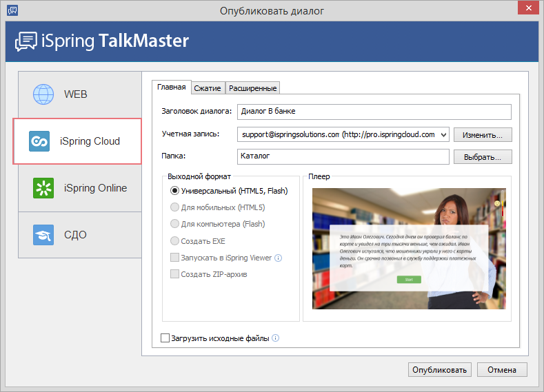The height and width of the screenshot is (392, 544).
Task: Choose the СДО destination label
Action: tap(75, 235)
